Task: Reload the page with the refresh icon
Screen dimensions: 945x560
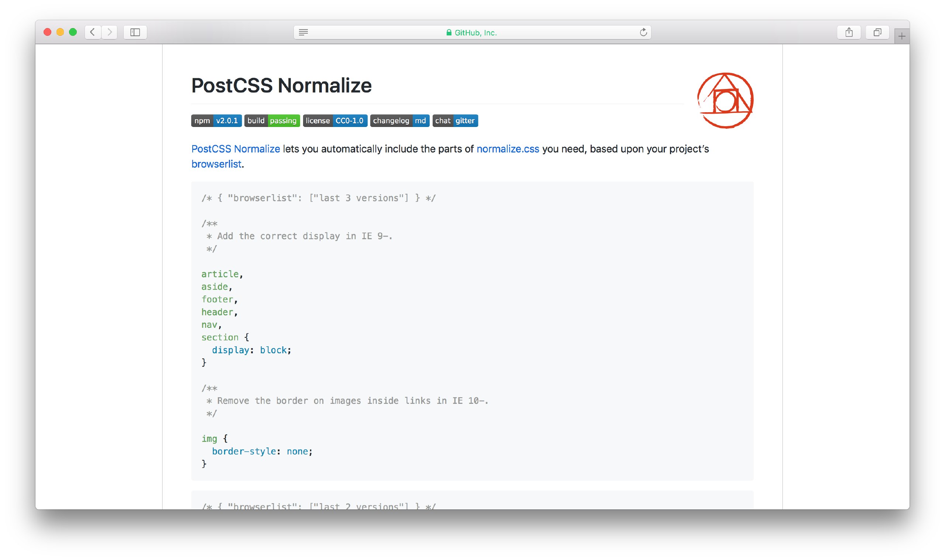Action: 643,32
